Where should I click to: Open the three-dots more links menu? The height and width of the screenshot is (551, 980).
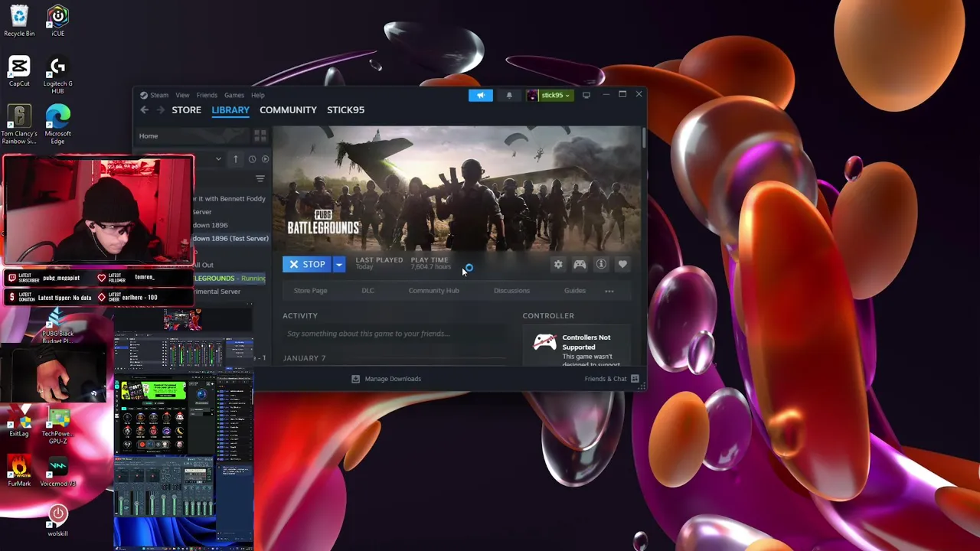609,291
